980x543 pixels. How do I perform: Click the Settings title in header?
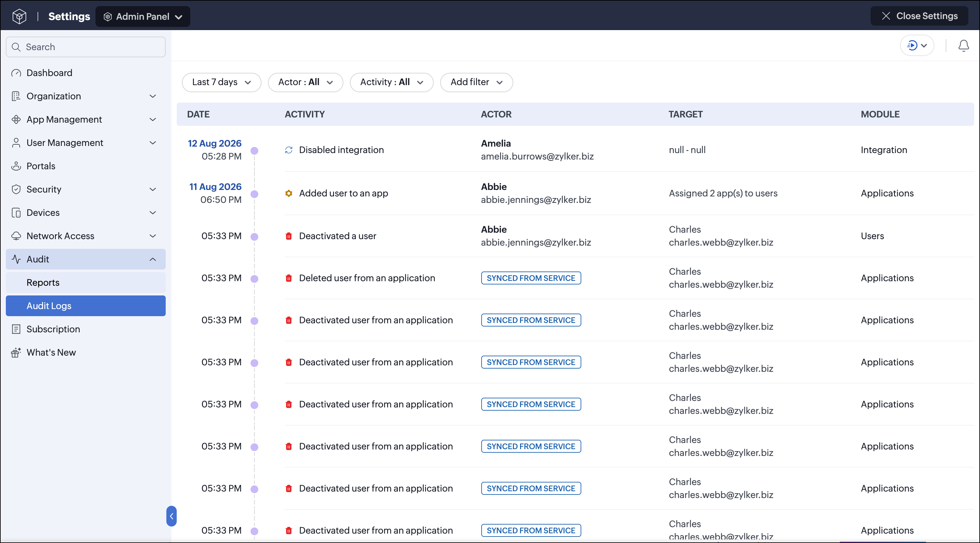coord(69,17)
